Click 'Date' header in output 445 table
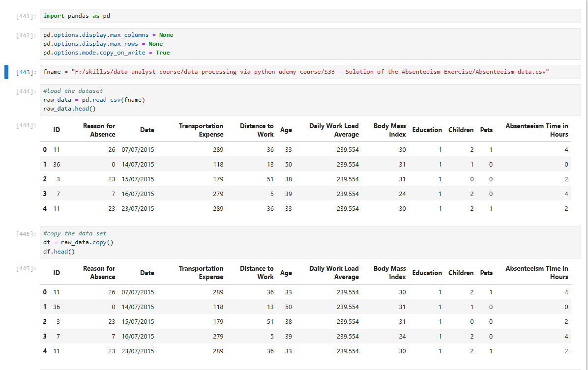This screenshot has width=588, height=370. tap(147, 273)
